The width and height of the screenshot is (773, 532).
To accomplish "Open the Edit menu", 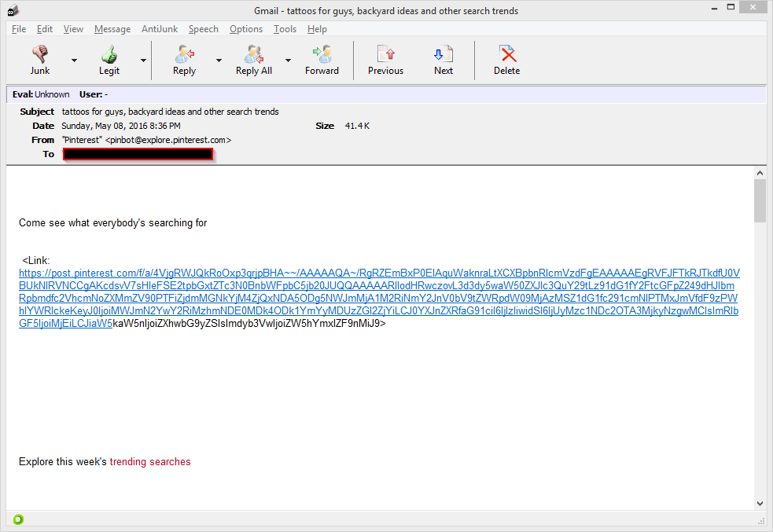I will pos(44,29).
